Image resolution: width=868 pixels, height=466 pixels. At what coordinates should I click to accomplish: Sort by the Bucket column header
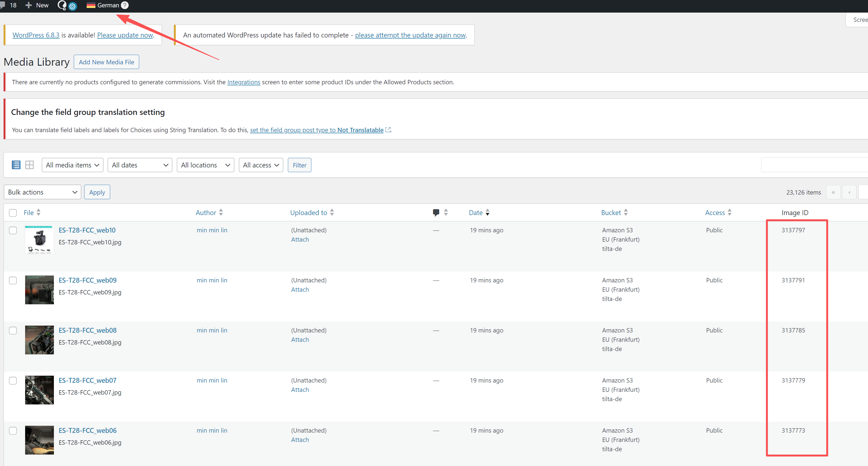611,212
